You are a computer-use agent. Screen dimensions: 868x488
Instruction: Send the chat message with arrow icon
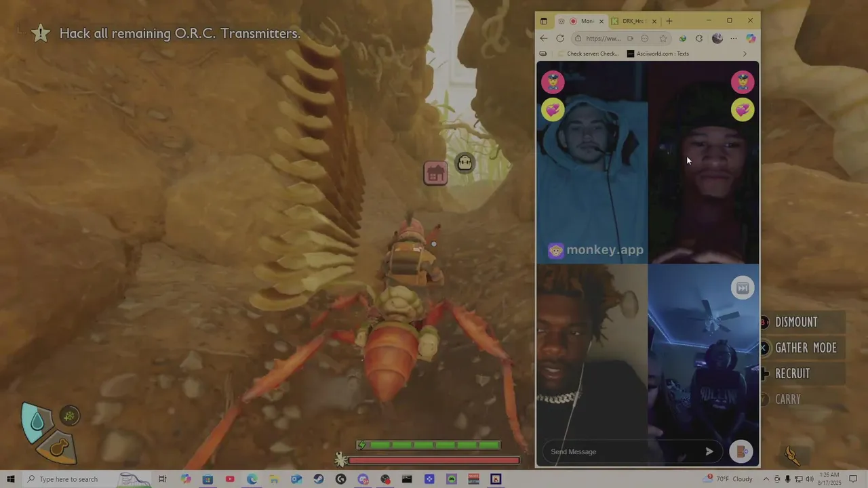click(x=709, y=451)
